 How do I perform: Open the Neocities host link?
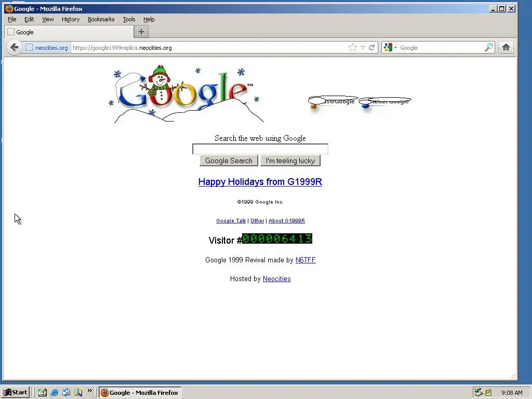pos(276,278)
